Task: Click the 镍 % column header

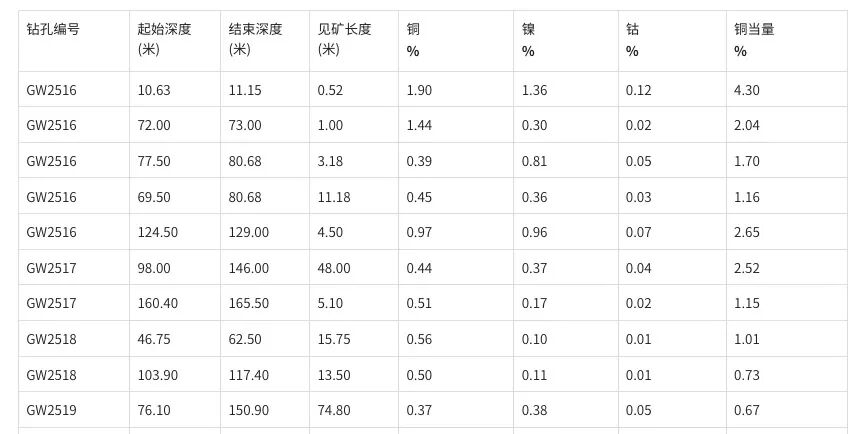Action: click(566, 41)
